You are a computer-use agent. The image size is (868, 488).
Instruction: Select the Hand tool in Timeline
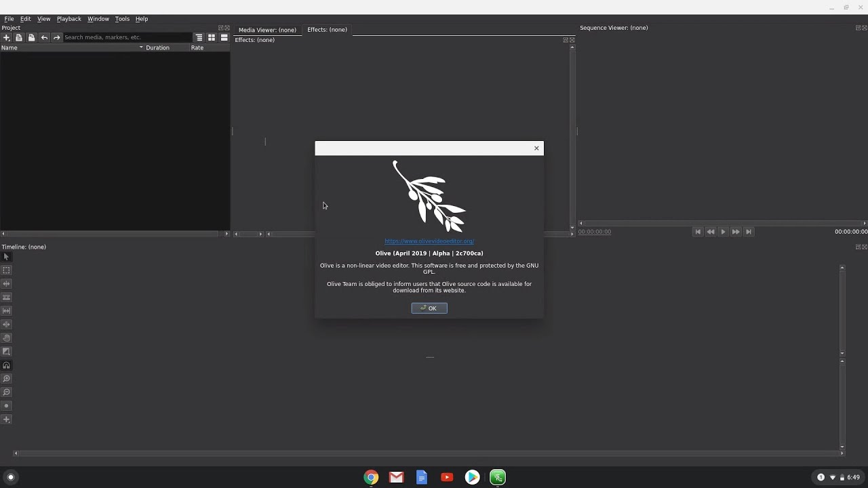pos(6,338)
